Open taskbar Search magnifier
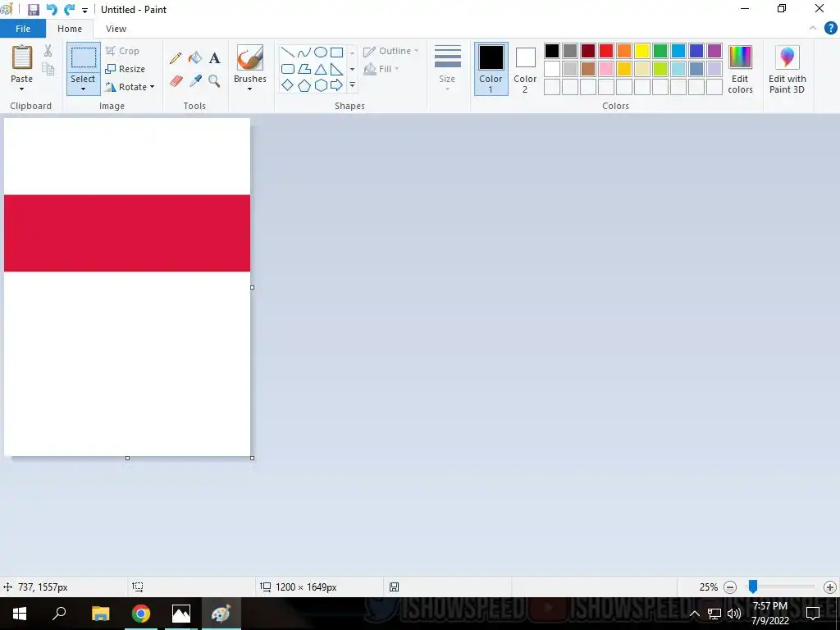 pos(59,614)
